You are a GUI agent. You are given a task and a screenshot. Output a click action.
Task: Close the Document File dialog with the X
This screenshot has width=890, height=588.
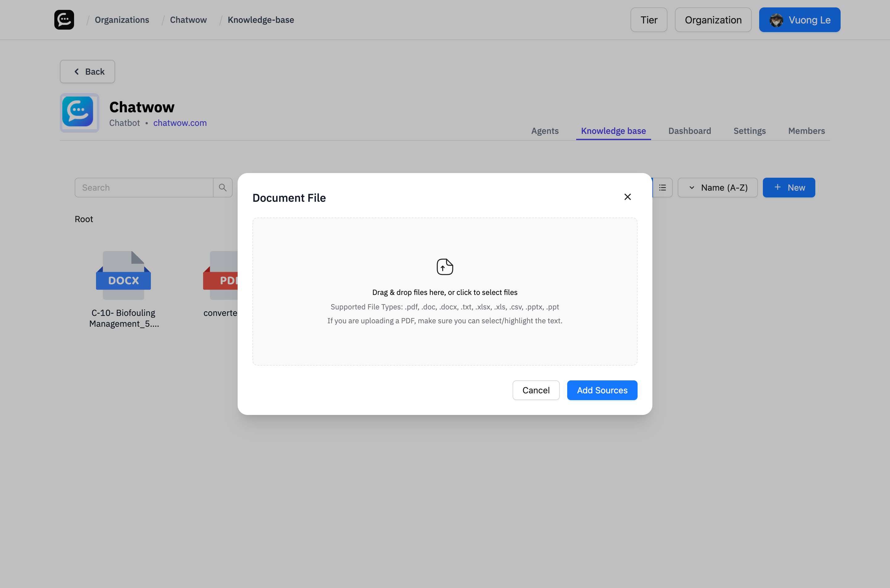pos(627,197)
